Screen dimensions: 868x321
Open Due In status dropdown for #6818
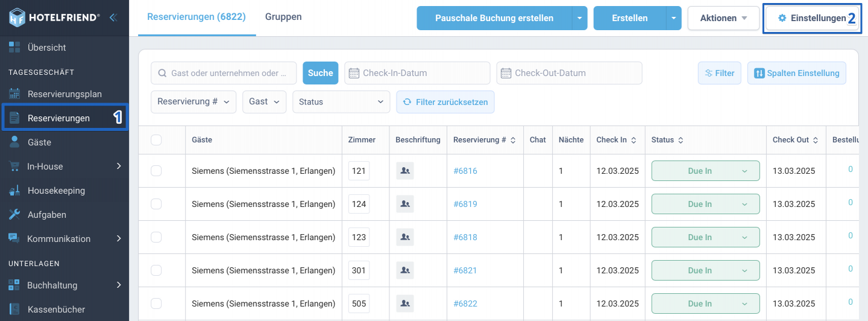point(705,237)
